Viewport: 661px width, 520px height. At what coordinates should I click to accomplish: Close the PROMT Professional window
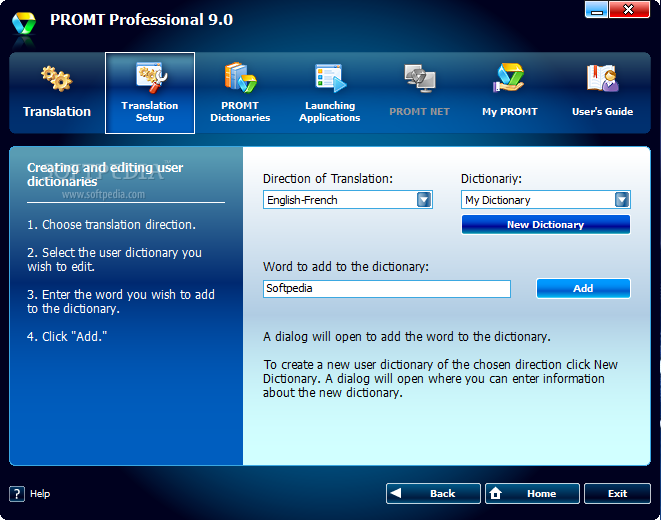[629, 10]
